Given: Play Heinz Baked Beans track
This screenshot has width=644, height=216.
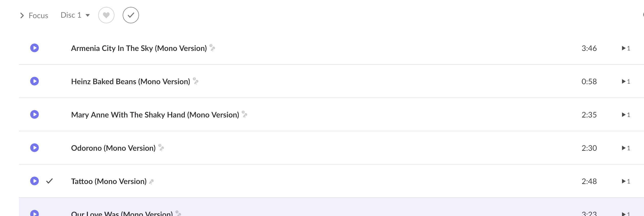Looking at the screenshot, I should pyautogui.click(x=34, y=81).
